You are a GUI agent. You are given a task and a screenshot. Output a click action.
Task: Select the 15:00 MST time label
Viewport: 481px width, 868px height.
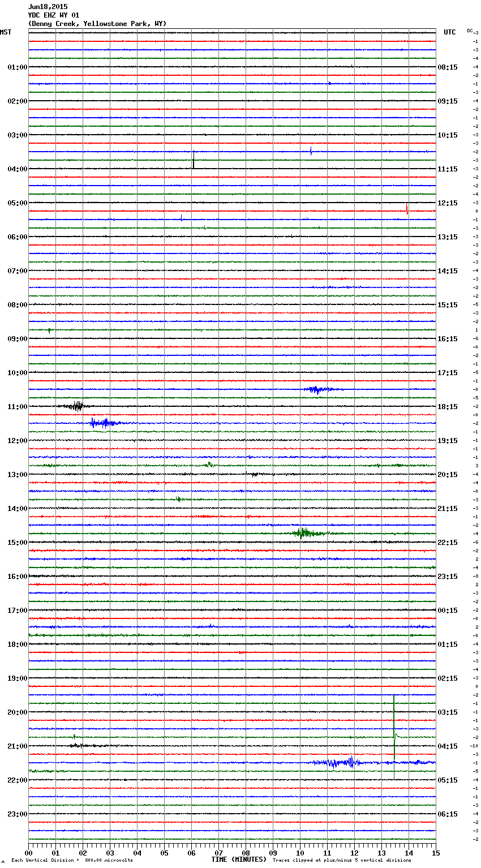(18, 543)
